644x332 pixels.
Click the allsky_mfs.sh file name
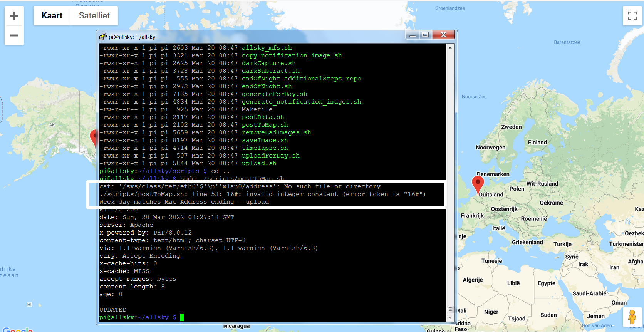(x=267, y=48)
